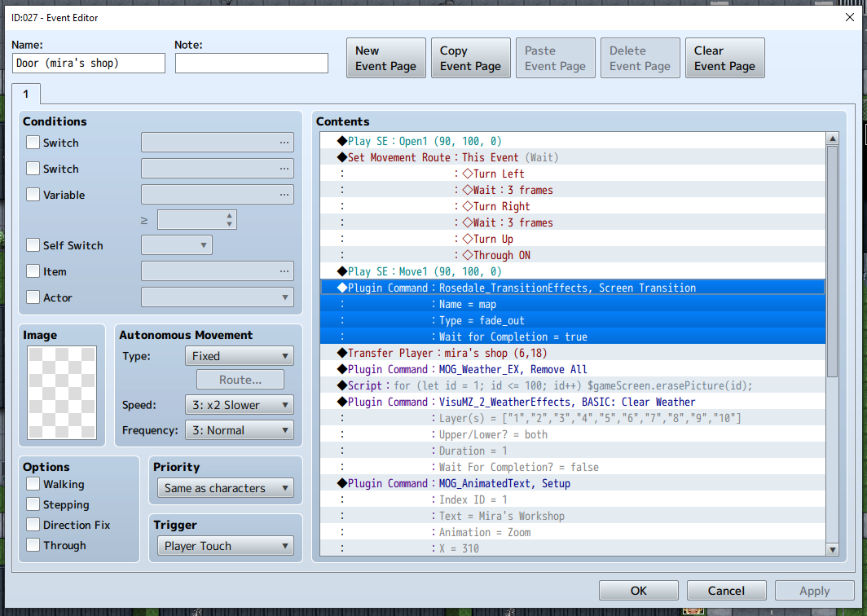Viewport: 867px width, 616px height.
Task: Click the New Event Page button
Action: (x=385, y=59)
